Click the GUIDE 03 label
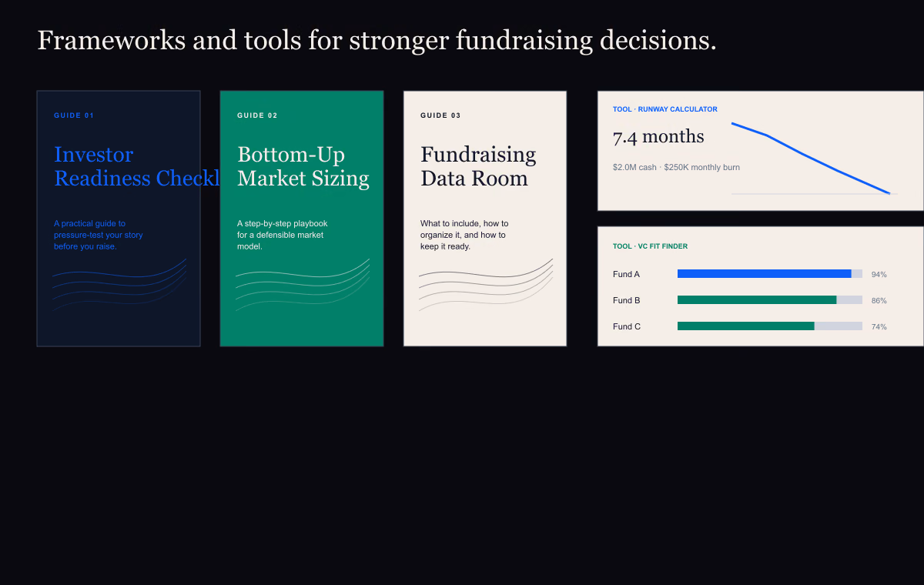This screenshot has width=924, height=585. 440,115
